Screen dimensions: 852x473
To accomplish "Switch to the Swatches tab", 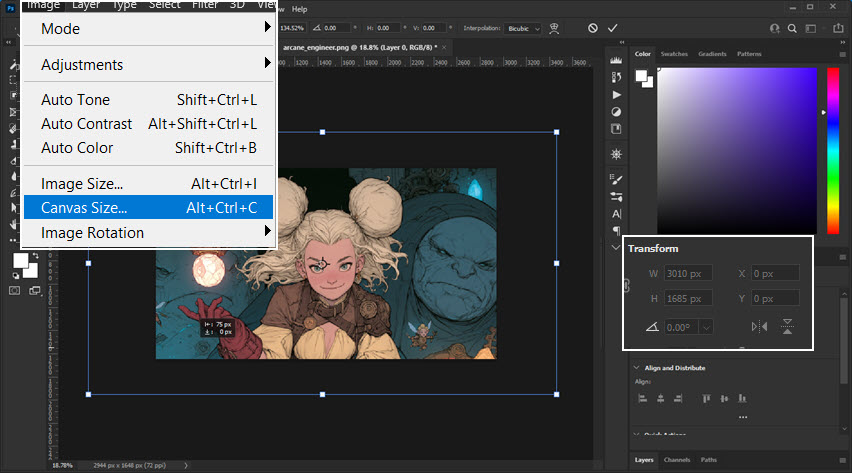I will click(674, 54).
